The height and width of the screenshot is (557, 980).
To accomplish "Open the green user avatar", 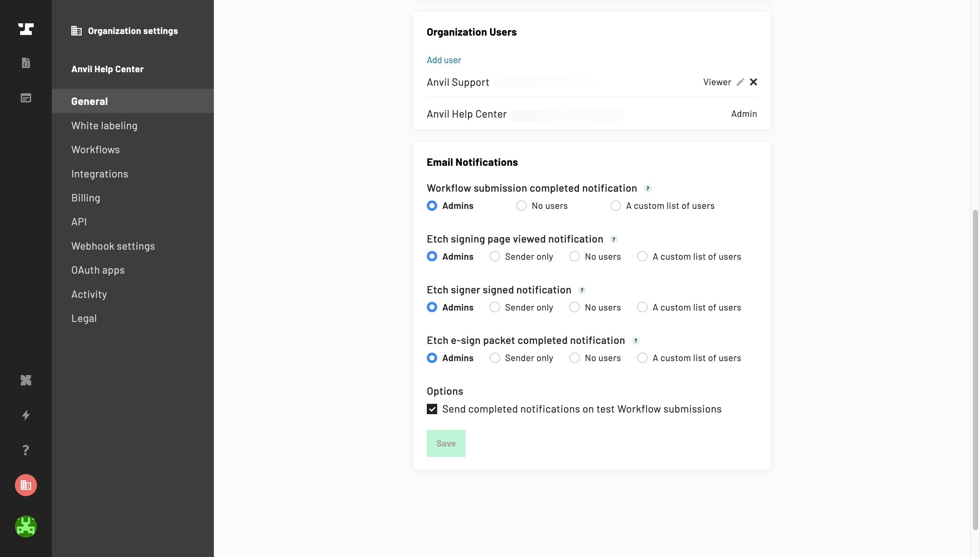I will click(x=26, y=526).
